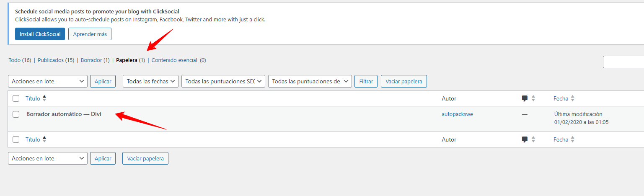Click sort arrows beside footer comments icon
The height and width of the screenshot is (196, 644).
(x=533, y=140)
